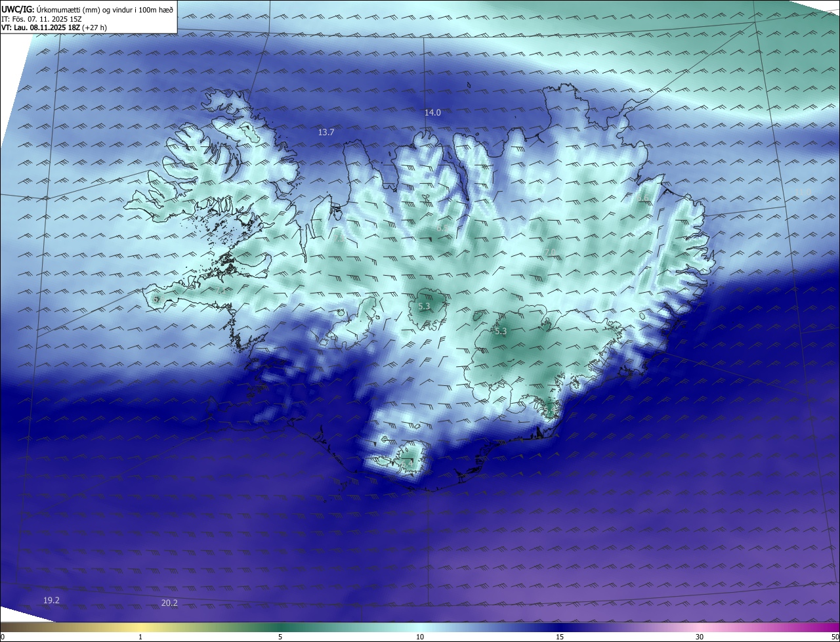840x642 pixels.
Task: Click the 5.3 value on the small central glacier
Action: pyautogui.click(x=424, y=307)
